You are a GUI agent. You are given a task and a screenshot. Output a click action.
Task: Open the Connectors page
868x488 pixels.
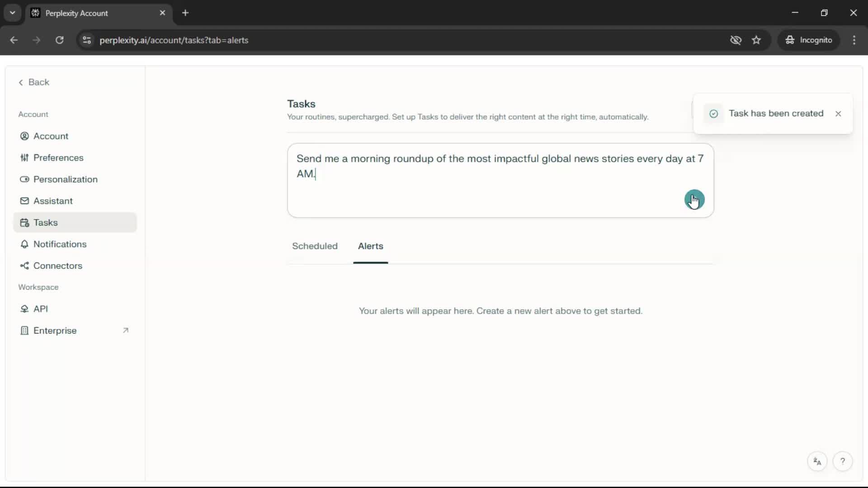(x=57, y=266)
